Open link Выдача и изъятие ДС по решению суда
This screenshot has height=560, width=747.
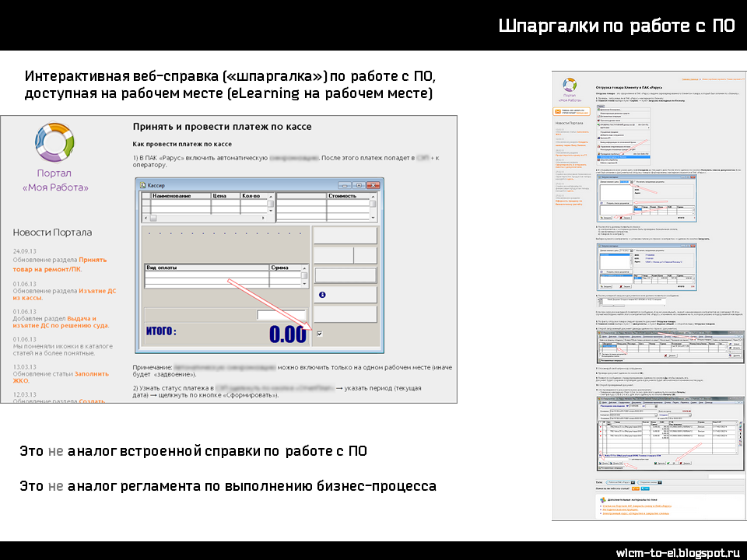61,322
